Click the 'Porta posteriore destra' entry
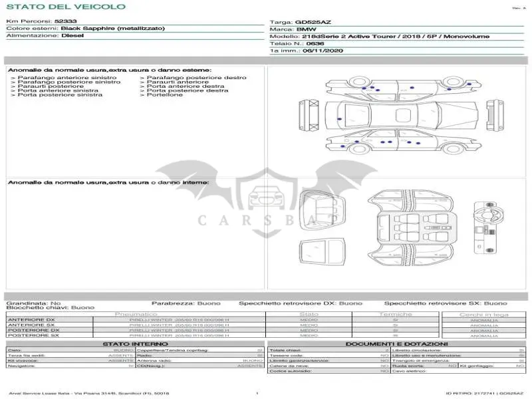This screenshot has height=399, width=532. [x=188, y=90]
